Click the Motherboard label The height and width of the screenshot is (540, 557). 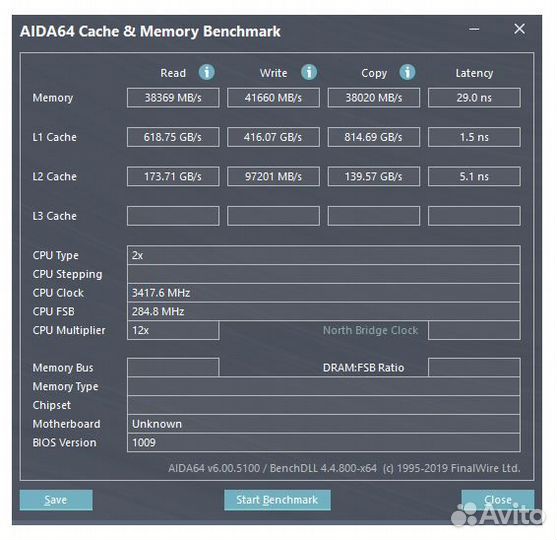click(x=66, y=424)
